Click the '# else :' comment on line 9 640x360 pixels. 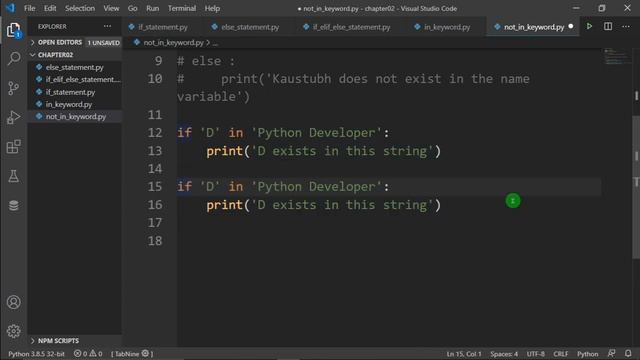pyautogui.click(x=206, y=62)
